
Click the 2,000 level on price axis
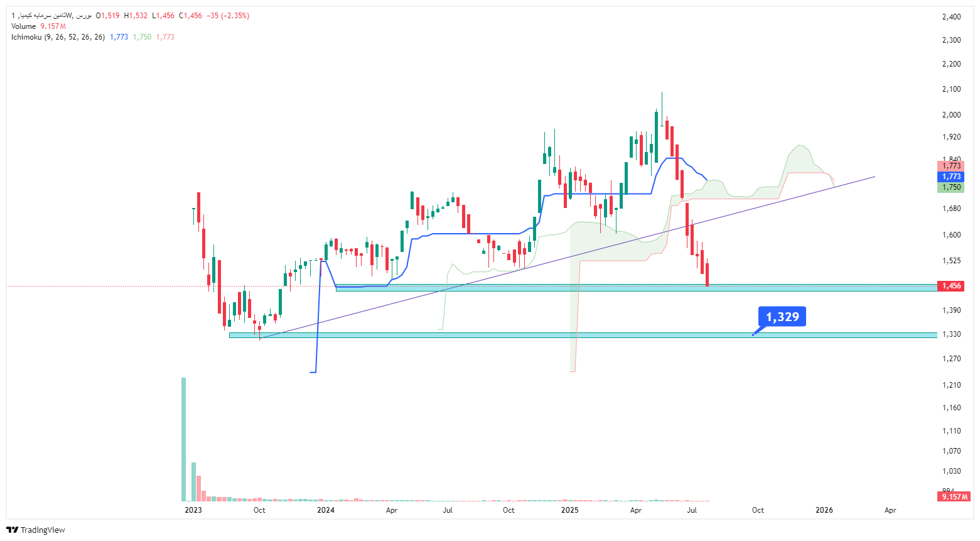point(952,114)
